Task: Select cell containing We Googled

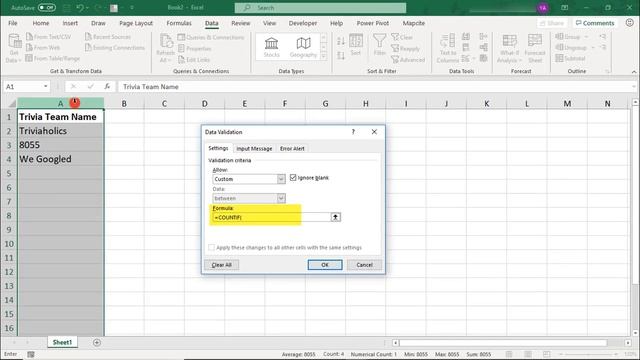Action: click(60, 159)
